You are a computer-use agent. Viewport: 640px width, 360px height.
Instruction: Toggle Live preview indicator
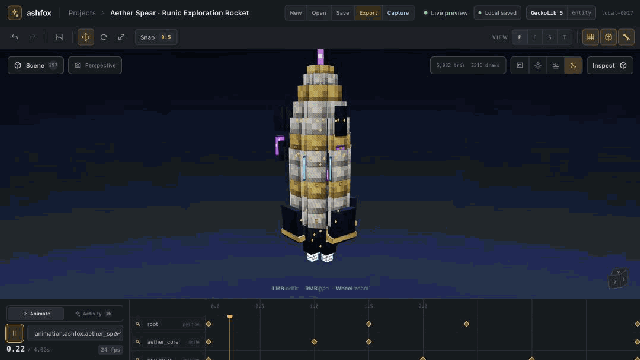click(445, 13)
